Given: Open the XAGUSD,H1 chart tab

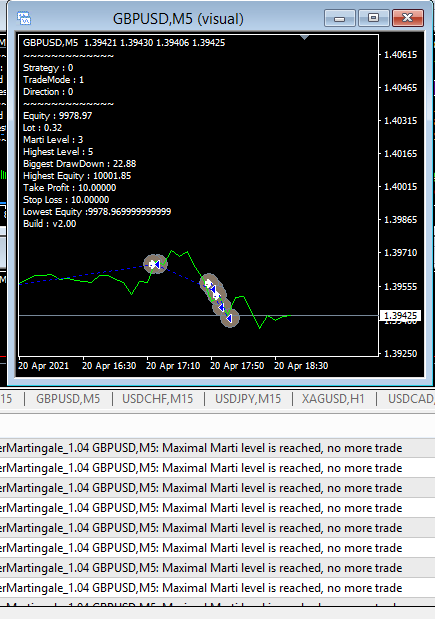Looking at the screenshot, I should click(333, 399).
